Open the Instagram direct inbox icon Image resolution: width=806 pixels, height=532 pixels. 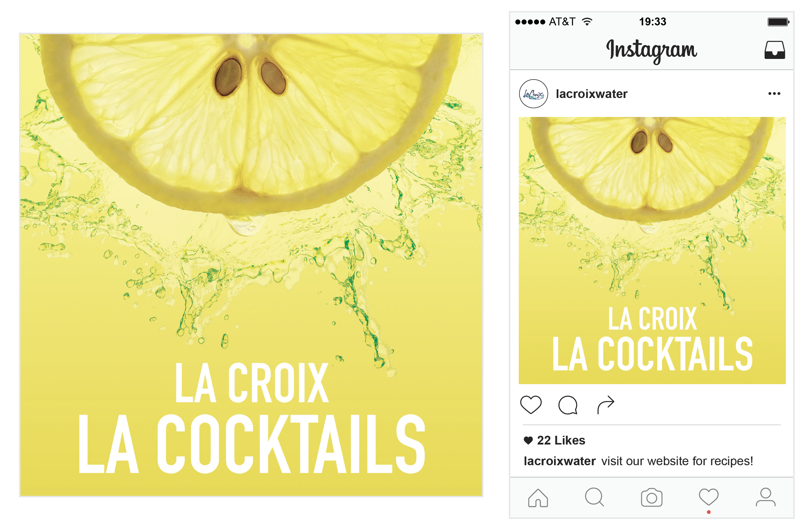tap(775, 50)
